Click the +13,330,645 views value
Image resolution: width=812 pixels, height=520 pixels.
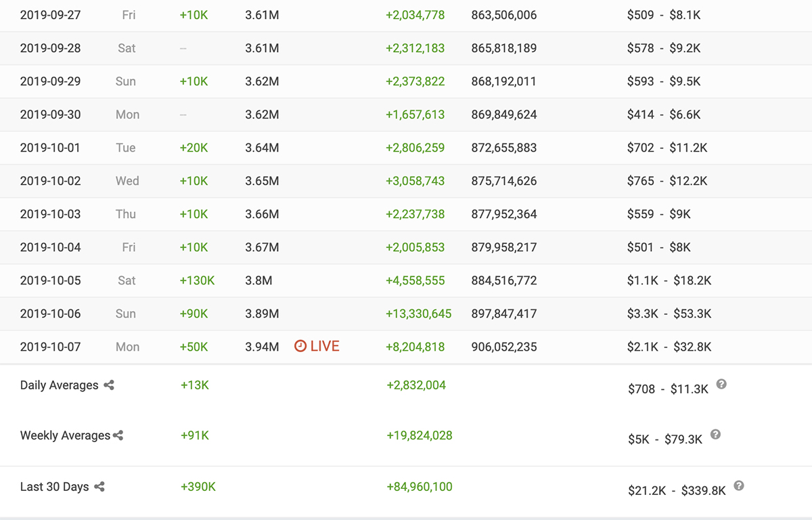point(418,313)
